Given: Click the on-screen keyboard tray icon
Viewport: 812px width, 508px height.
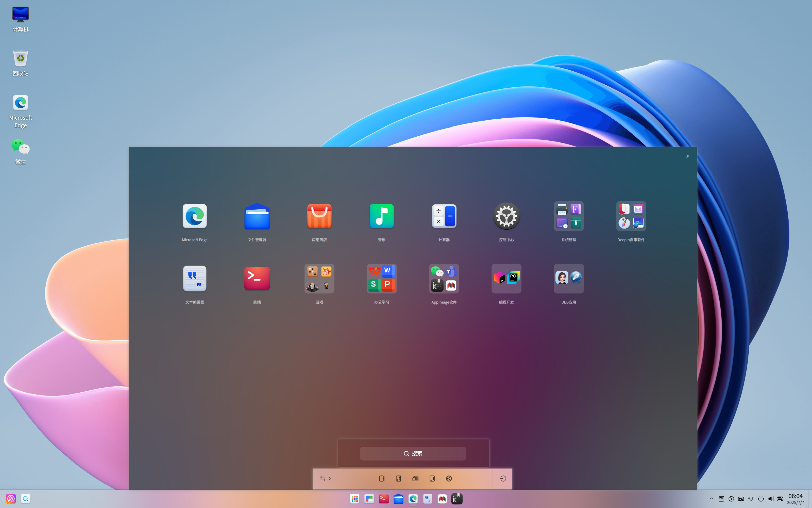Looking at the screenshot, I should (x=721, y=499).
